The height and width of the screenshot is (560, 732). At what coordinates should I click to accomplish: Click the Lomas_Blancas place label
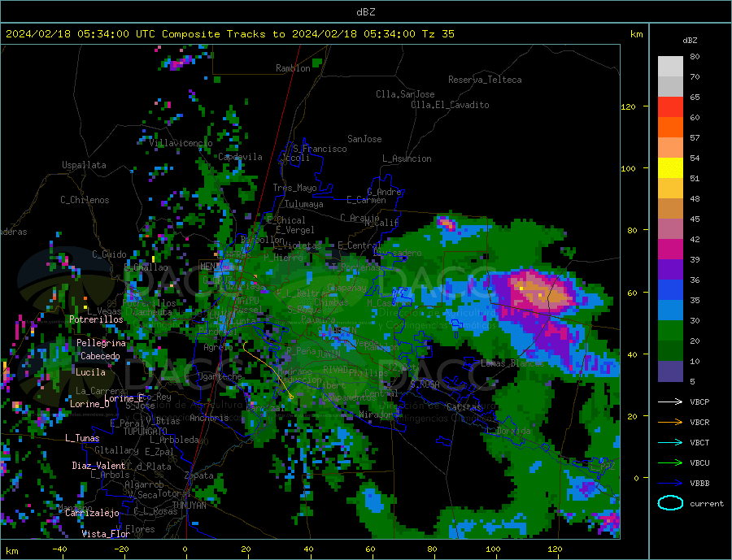pos(512,363)
